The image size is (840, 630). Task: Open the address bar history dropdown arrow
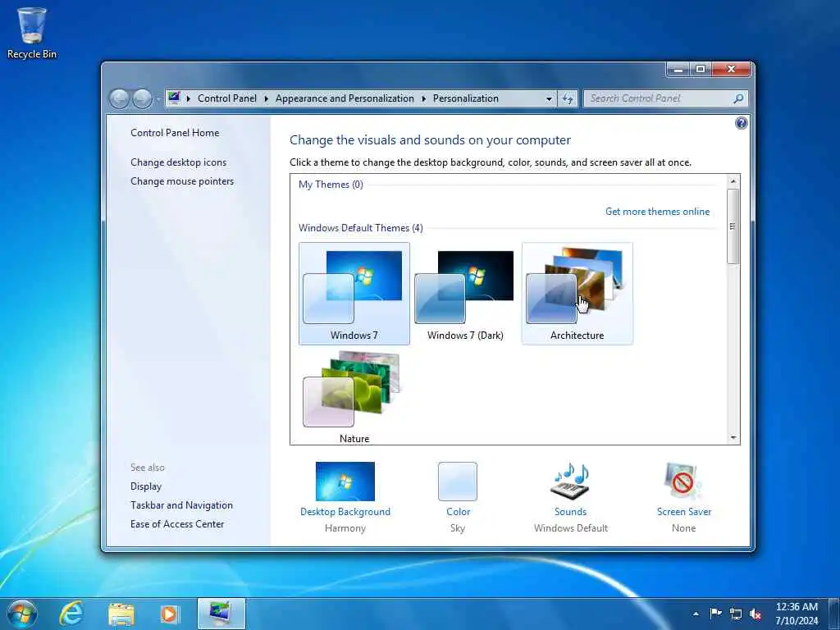549,98
